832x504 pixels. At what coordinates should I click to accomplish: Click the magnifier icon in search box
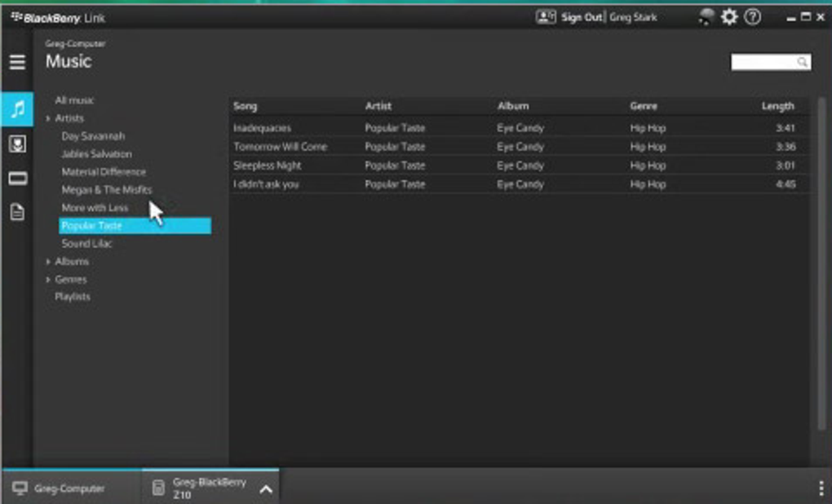tap(802, 62)
